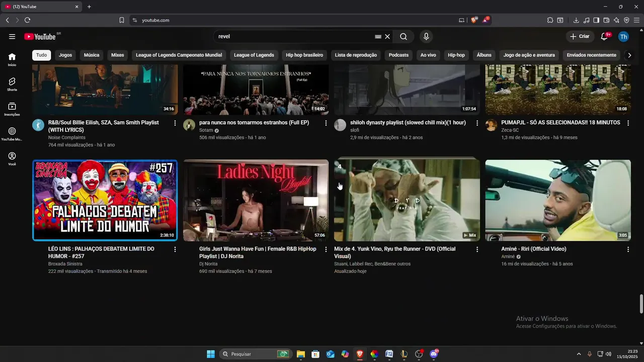This screenshot has width=644, height=362.
Task: Open the account avatar menu
Action: (x=623, y=37)
